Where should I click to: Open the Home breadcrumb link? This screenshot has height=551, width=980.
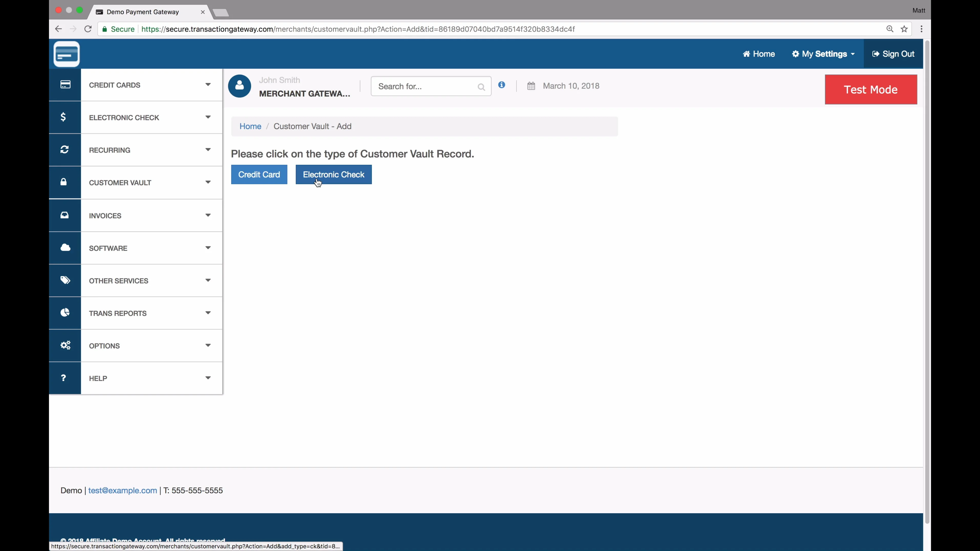(x=250, y=126)
